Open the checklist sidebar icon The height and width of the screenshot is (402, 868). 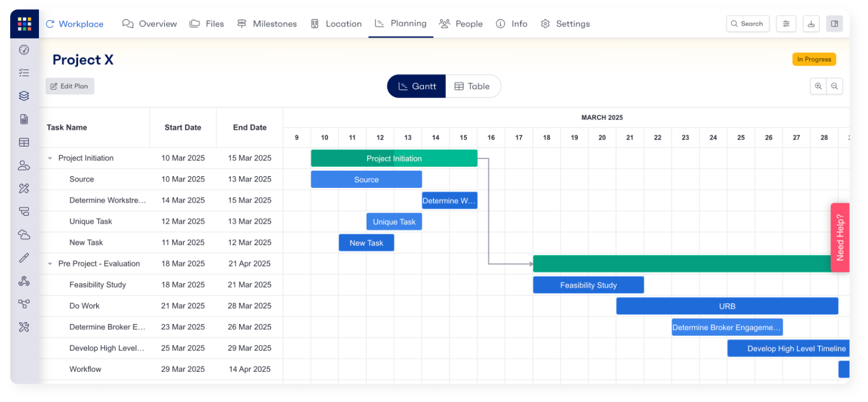pos(24,73)
